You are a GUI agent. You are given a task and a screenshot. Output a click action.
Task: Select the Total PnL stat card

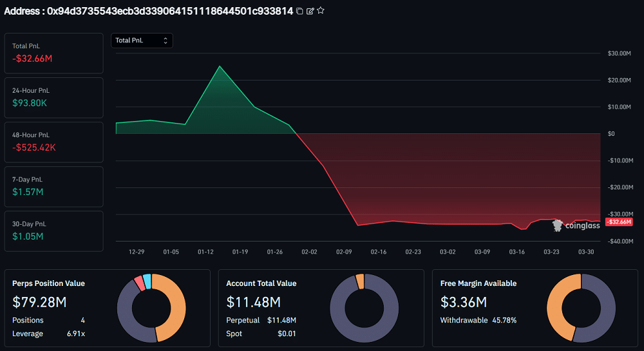[x=53, y=53]
